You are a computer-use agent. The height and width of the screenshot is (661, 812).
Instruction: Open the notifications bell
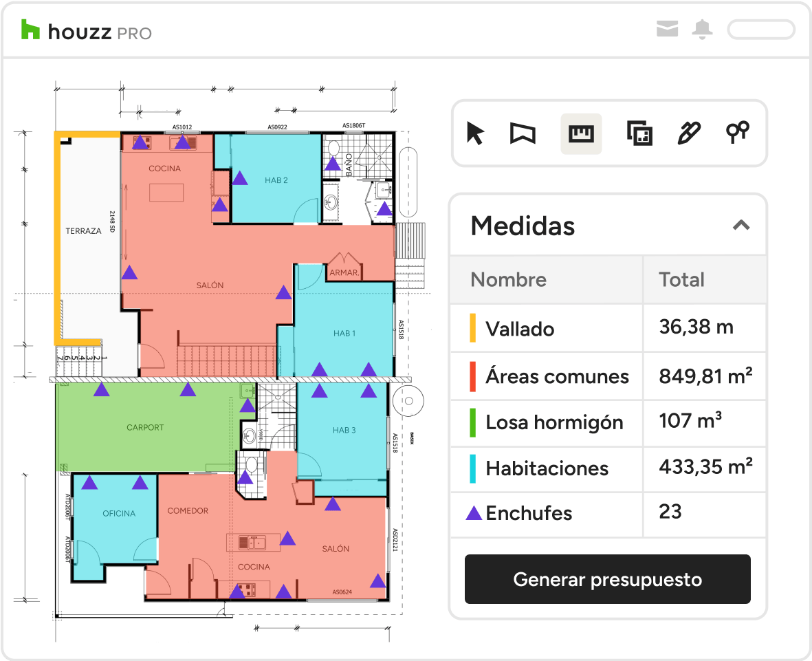tap(702, 29)
